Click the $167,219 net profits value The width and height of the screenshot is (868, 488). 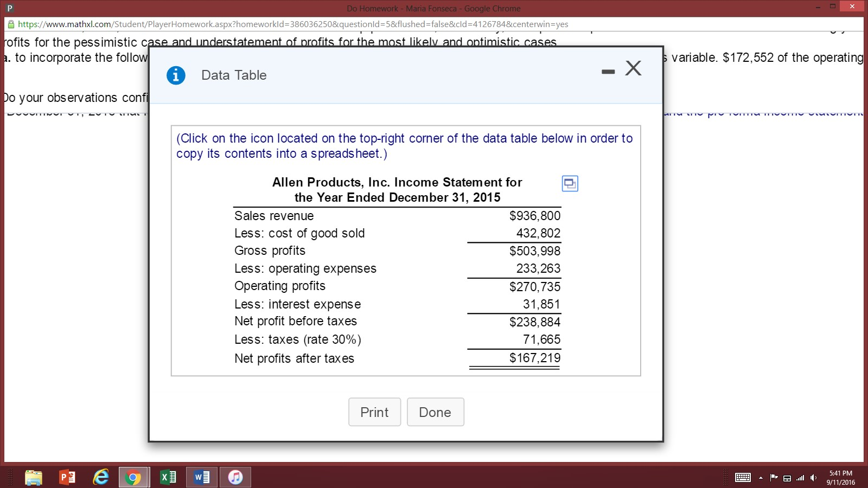click(x=535, y=358)
